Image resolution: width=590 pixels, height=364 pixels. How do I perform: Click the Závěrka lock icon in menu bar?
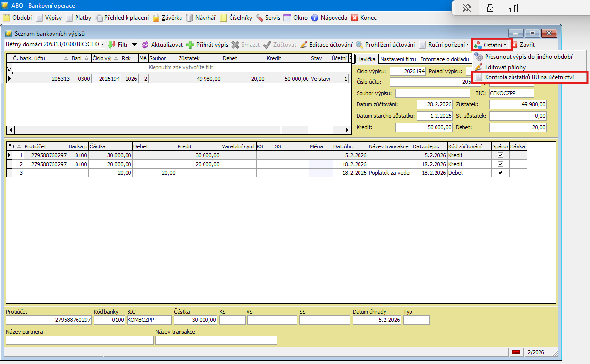tap(155, 18)
